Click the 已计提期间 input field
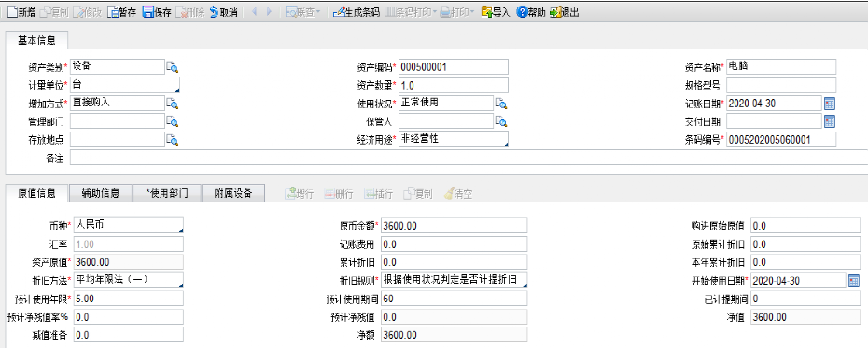 pos(805,299)
